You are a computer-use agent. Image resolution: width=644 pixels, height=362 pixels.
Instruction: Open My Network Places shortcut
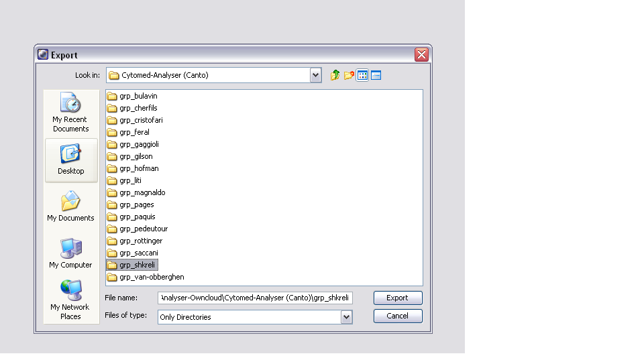click(x=70, y=300)
